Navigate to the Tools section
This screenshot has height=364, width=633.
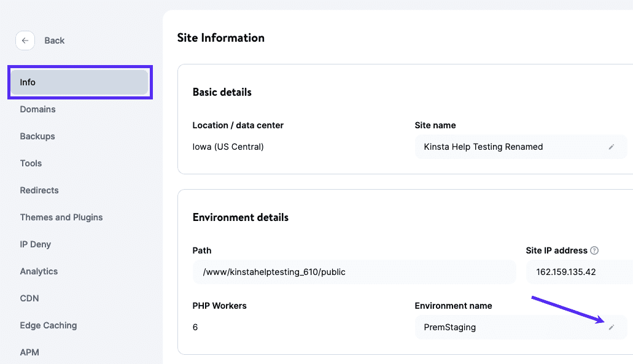coord(31,163)
